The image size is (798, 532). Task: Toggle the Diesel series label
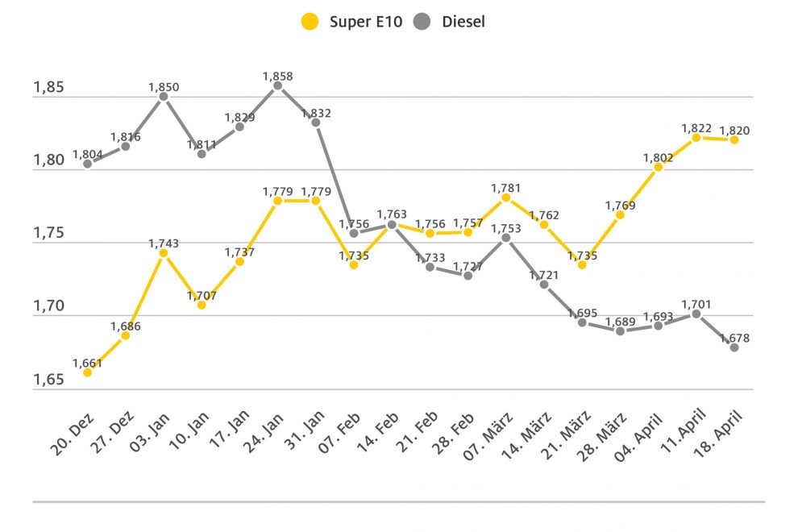coord(463,22)
